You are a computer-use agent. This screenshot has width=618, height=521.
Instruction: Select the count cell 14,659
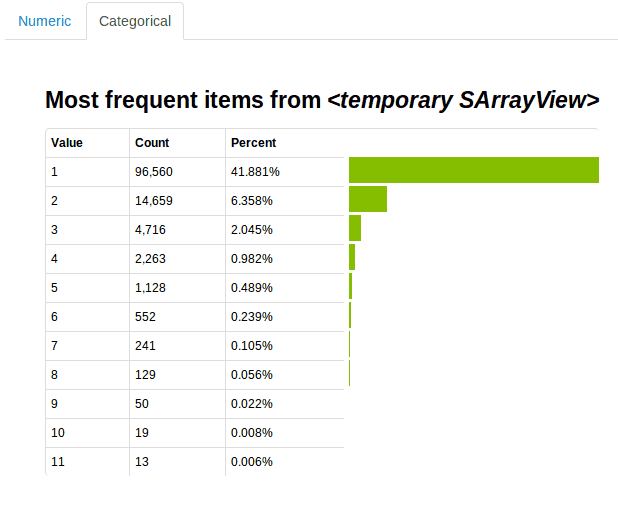(x=154, y=201)
